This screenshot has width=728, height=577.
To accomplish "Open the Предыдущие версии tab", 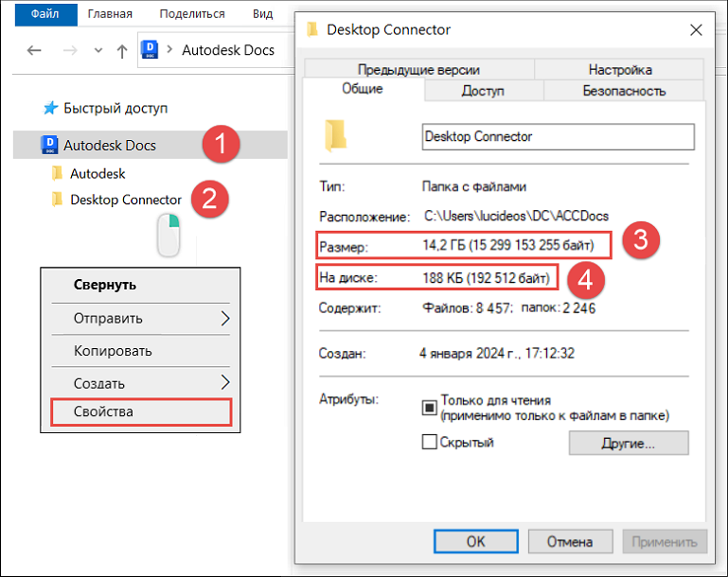I will [418, 69].
